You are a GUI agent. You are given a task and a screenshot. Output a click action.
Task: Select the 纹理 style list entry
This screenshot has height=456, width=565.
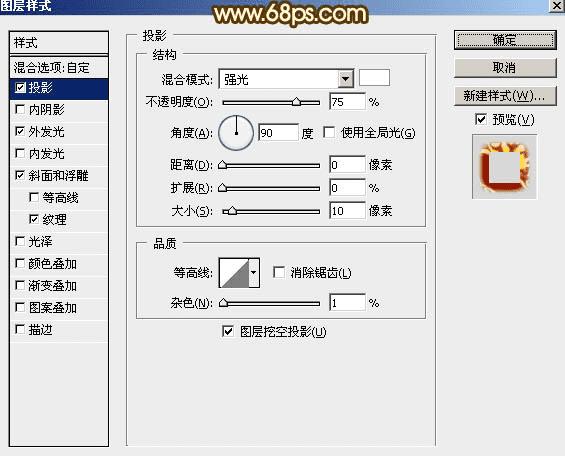pos(59,219)
